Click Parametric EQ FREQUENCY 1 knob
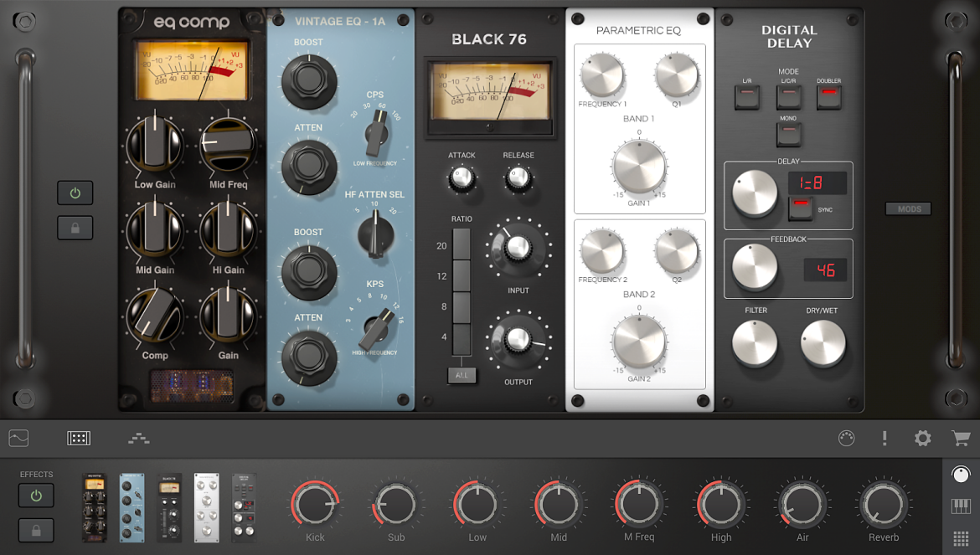Screen dimensions: 980x555 click(602, 75)
